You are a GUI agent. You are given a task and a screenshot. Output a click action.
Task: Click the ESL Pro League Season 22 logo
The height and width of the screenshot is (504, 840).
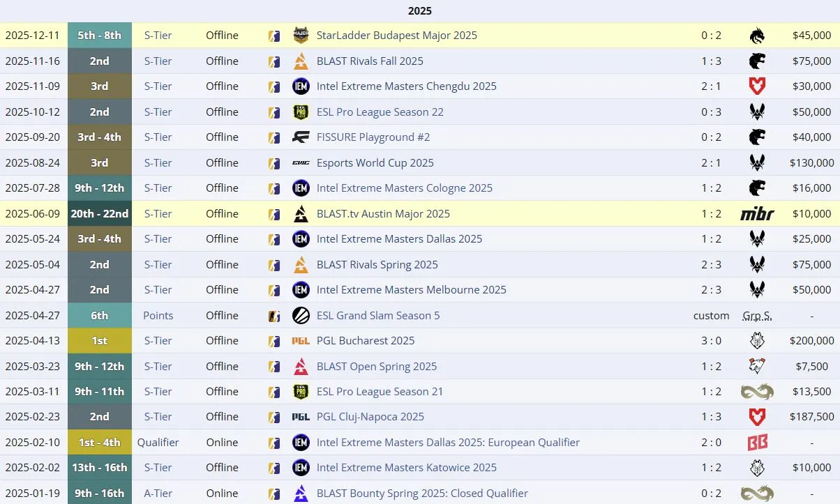pyautogui.click(x=301, y=112)
